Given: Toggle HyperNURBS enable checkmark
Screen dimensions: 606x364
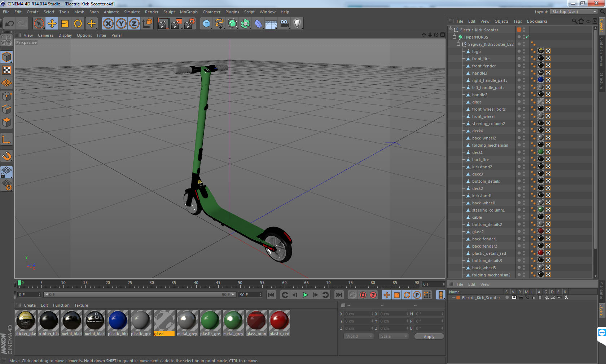Looking at the screenshot, I should point(527,37).
